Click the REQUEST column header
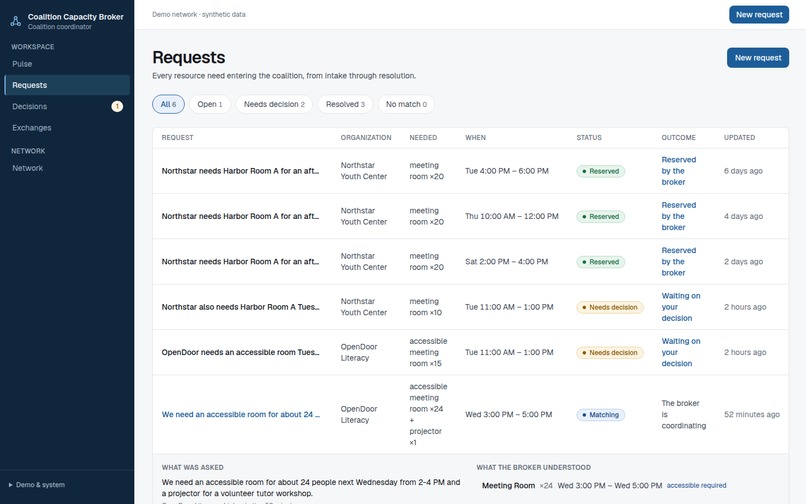Screen dimensions: 806x504 177,138
